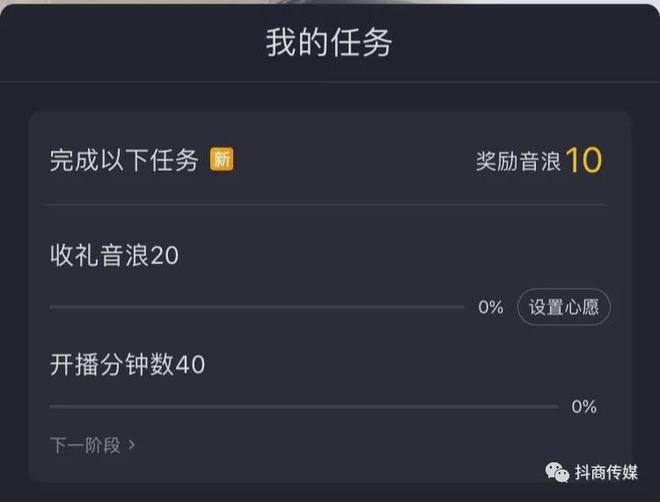Select the 收礼音浪20 task label

(114, 256)
